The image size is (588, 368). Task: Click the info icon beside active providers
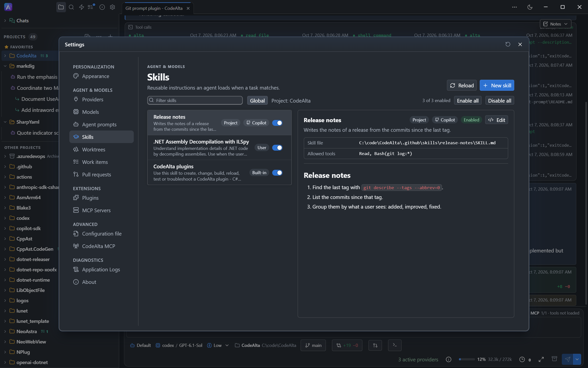[448, 359]
